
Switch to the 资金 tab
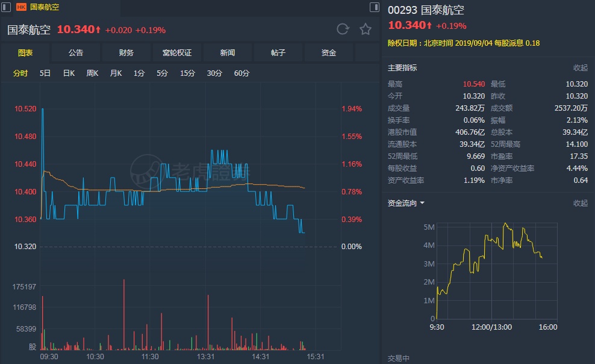click(329, 53)
